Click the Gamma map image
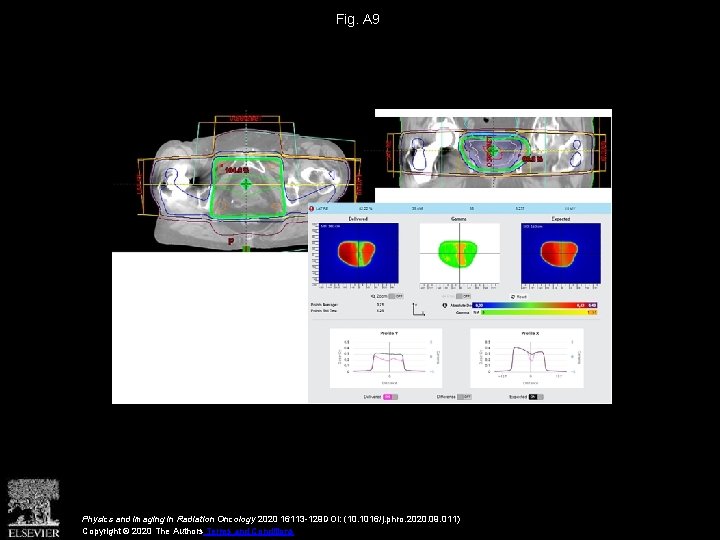Image resolution: width=720 pixels, height=540 pixels. click(x=460, y=253)
